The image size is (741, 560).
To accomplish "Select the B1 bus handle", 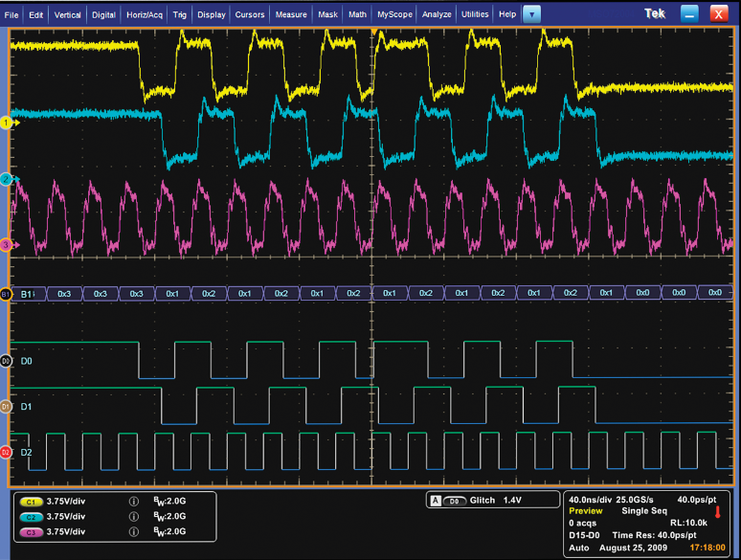I will pyautogui.click(x=6, y=293).
